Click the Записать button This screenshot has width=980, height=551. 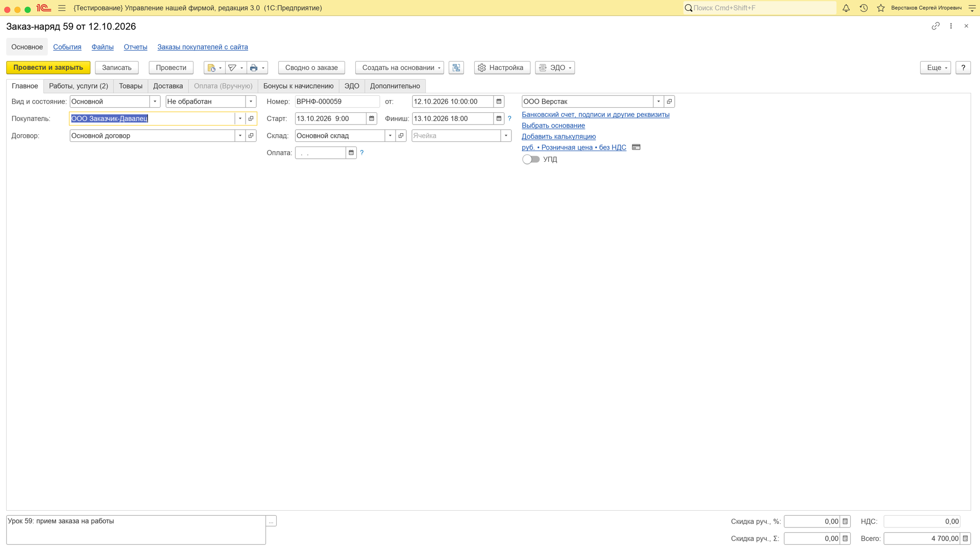tap(117, 68)
